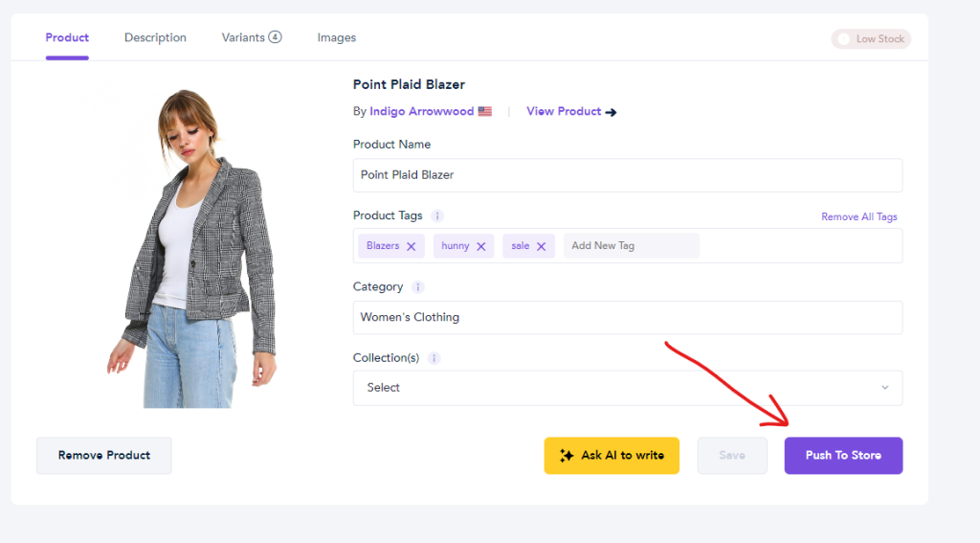
Task: Click the Ask AI to write button
Action: pyautogui.click(x=612, y=455)
